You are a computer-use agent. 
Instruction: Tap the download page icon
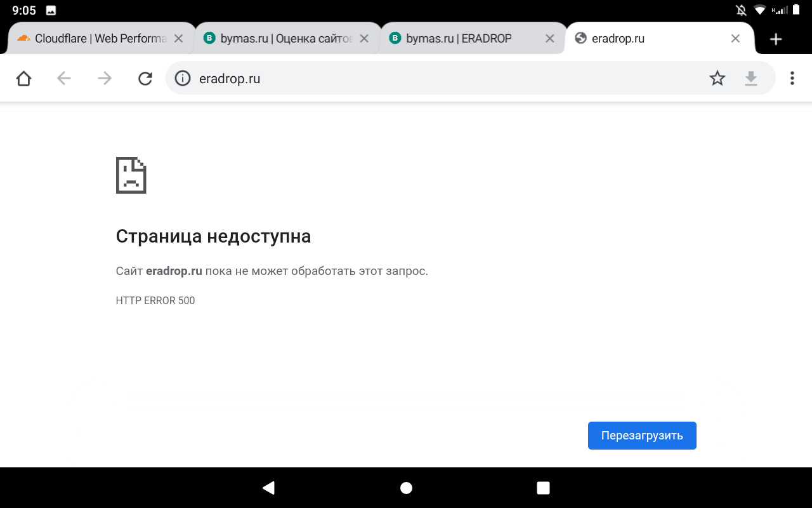[751, 78]
